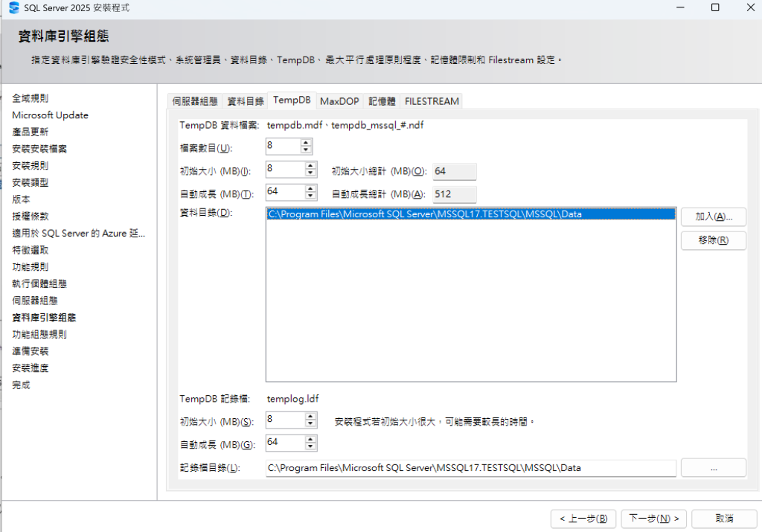Proceed with 下一步(N) button
Viewport: 762px width, 532px height.
(x=653, y=519)
